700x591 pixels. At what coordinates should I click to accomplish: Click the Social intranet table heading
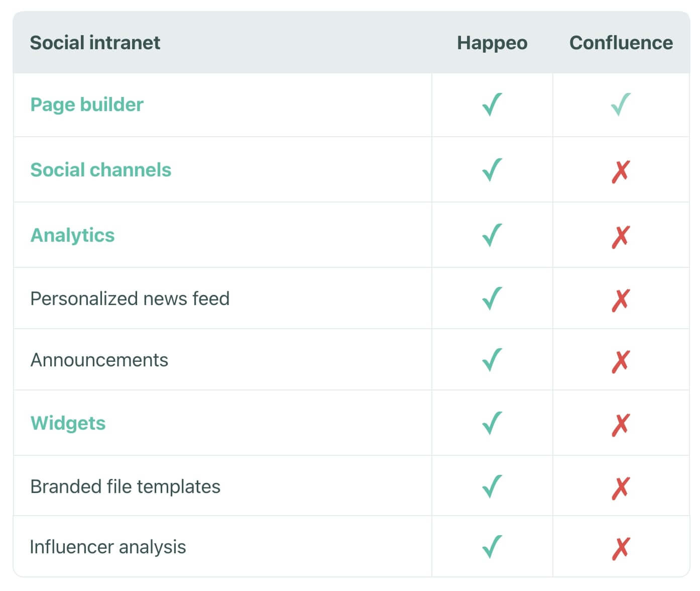pyautogui.click(x=95, y=43)
